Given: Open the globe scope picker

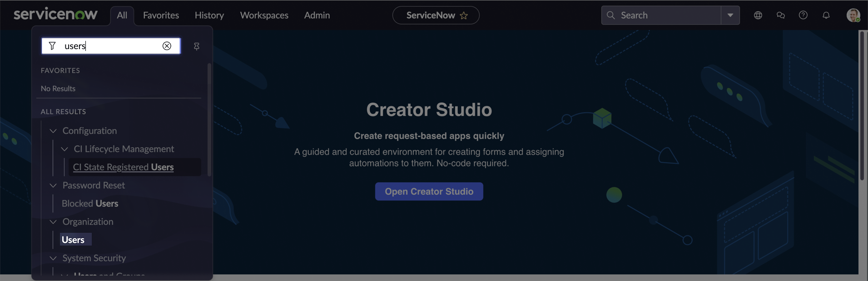Looking at the screenshot, I should click(x=758, y=15).
